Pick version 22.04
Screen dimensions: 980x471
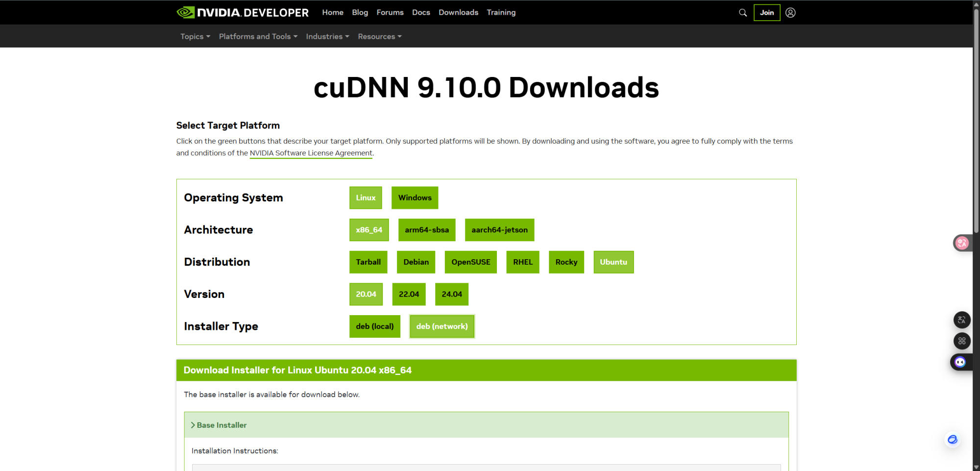(409, 294)
